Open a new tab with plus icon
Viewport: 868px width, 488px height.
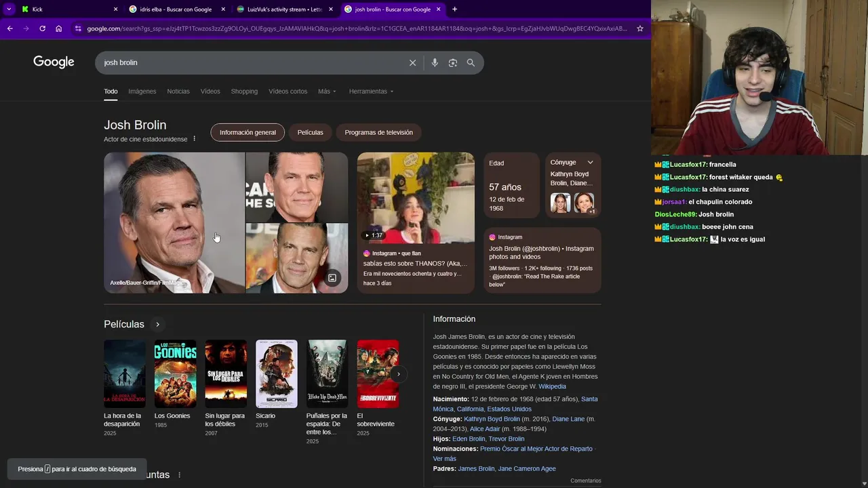[x=454, y=9]
